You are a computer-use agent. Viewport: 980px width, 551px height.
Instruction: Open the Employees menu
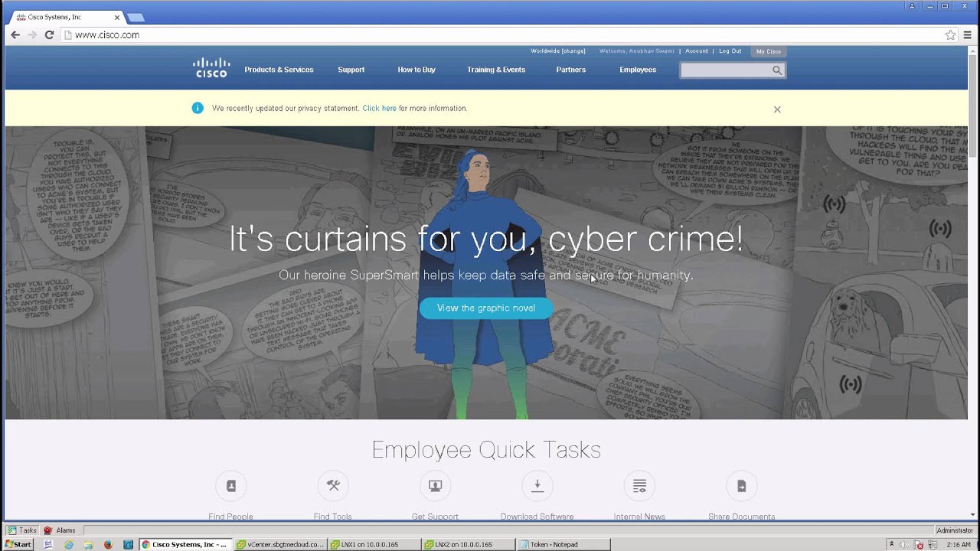[638, 70]
